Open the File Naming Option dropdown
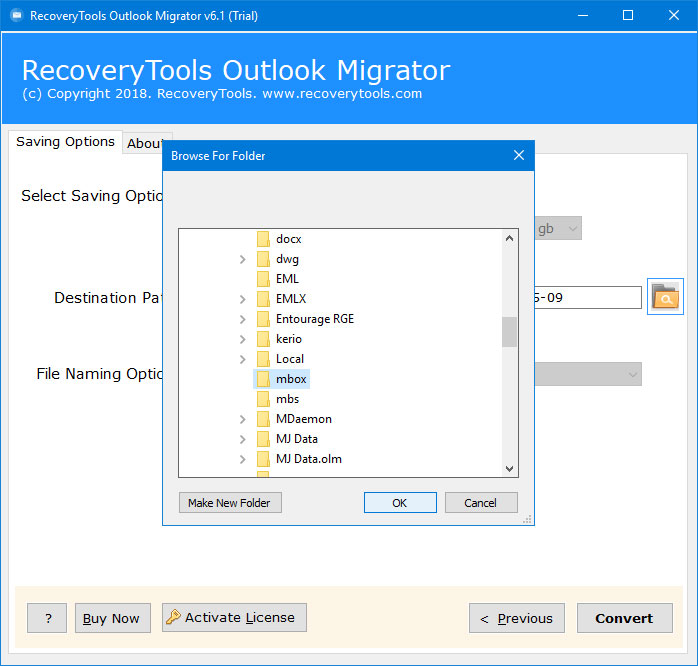This screenshot has height=666, width=698. click(x=588, y=374)
